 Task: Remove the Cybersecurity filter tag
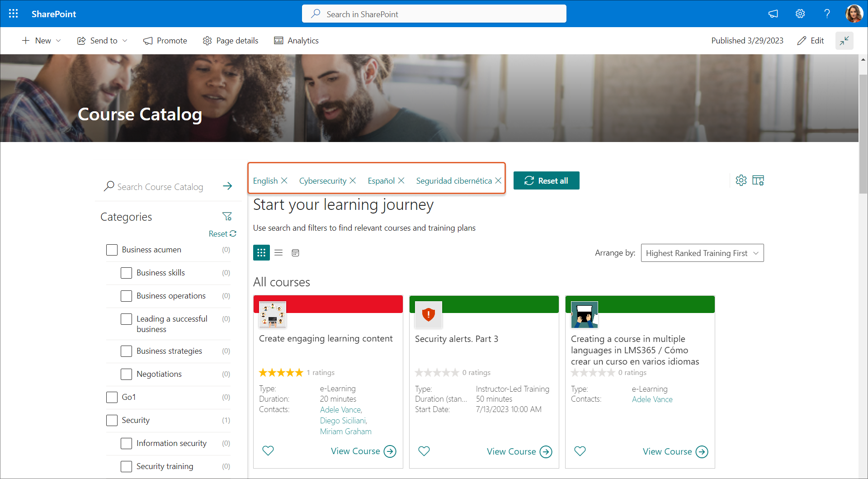coord(353,181)
